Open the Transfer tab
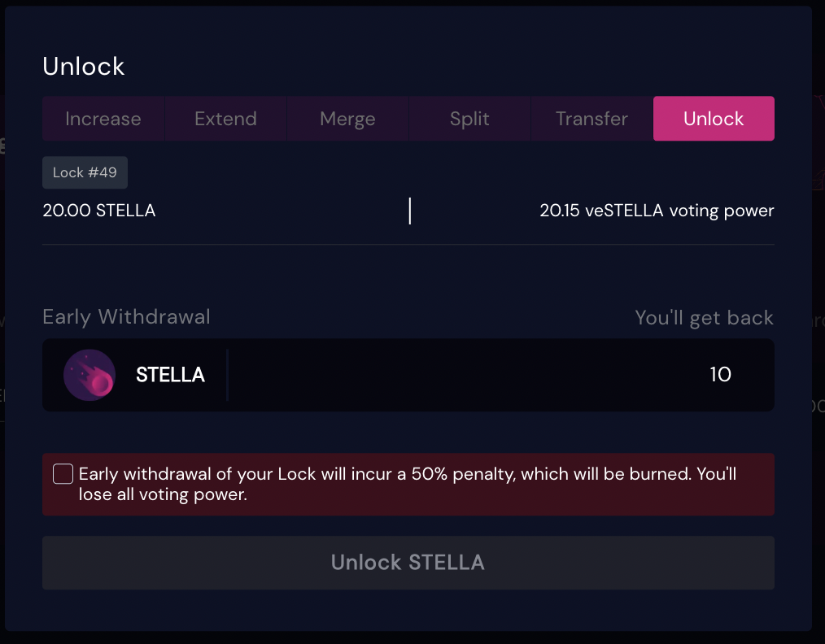This screenshot has height=644, width=825. (x=591, y=119)
